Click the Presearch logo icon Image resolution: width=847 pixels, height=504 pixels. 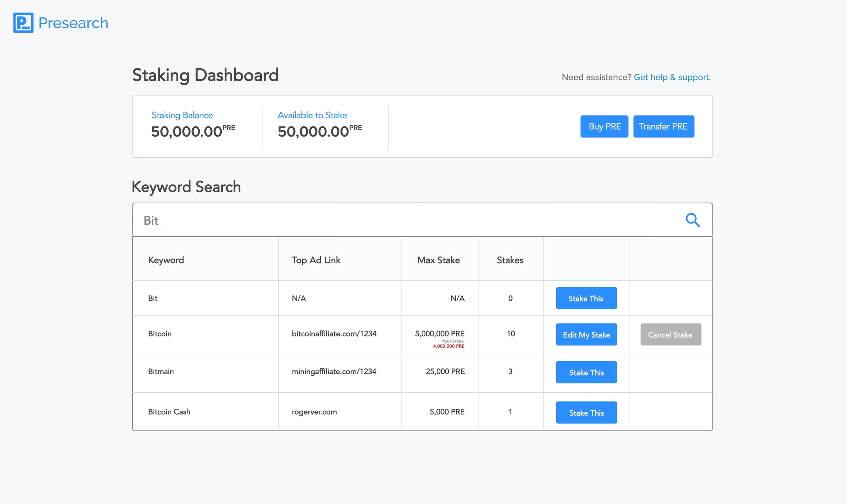tap(23, 23)
